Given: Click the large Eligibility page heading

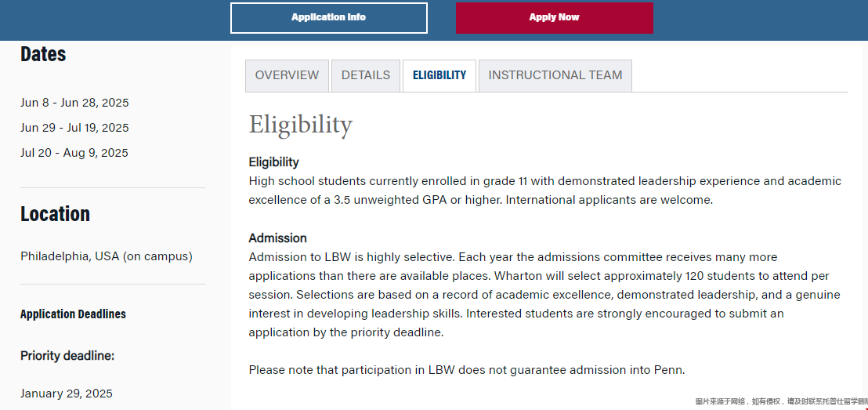Looking at the screenshot, I should tap(301, 125).
